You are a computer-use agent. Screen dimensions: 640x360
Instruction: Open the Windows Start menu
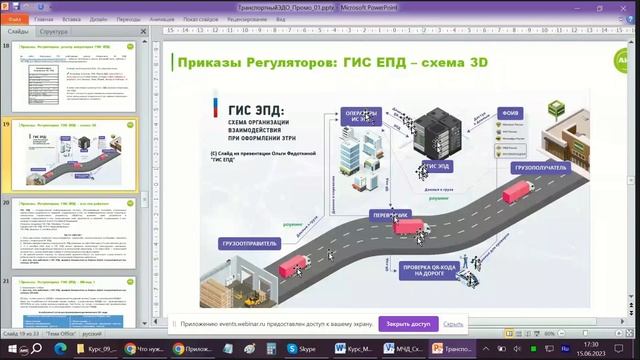(12, 349)
